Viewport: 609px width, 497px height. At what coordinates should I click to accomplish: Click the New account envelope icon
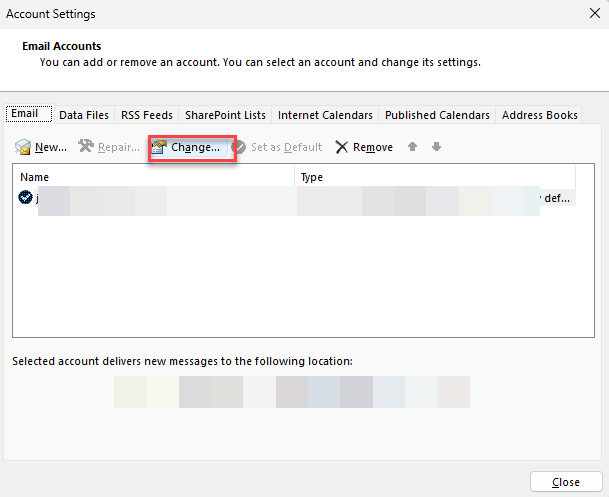coord(23,147)
